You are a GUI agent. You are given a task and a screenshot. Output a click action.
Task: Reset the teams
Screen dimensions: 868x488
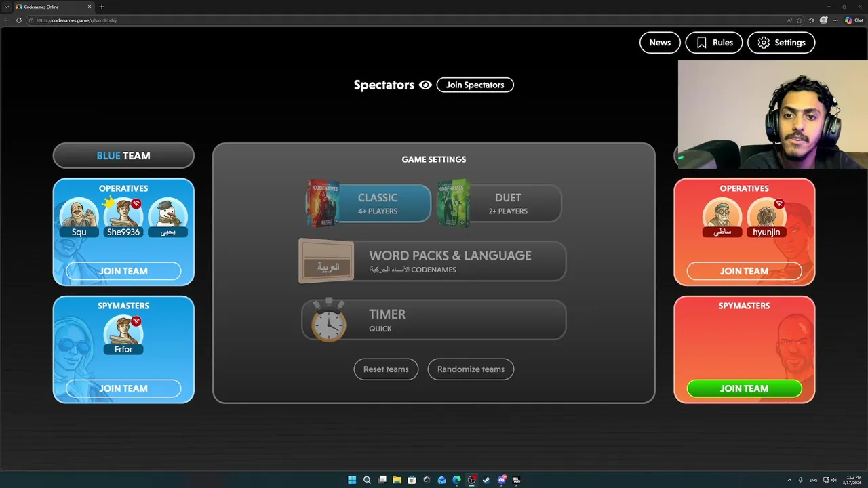[x=386, y=369]
